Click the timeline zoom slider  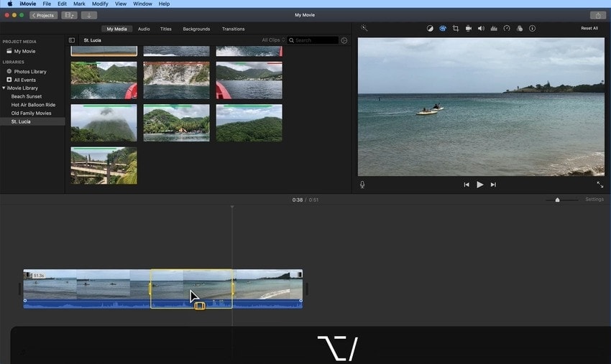[557, 200]
